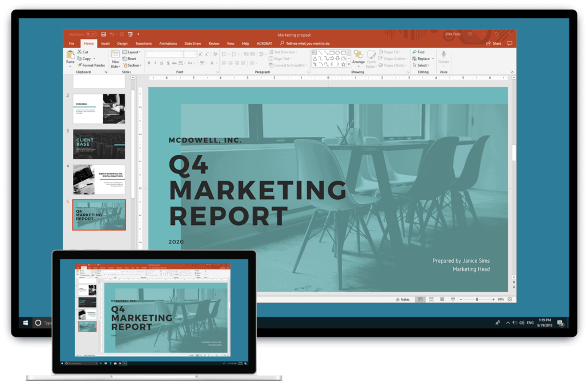This screenshot has height=392, width=588.
Task: Switch to the Design tab
Action: (x=122, y=44)
